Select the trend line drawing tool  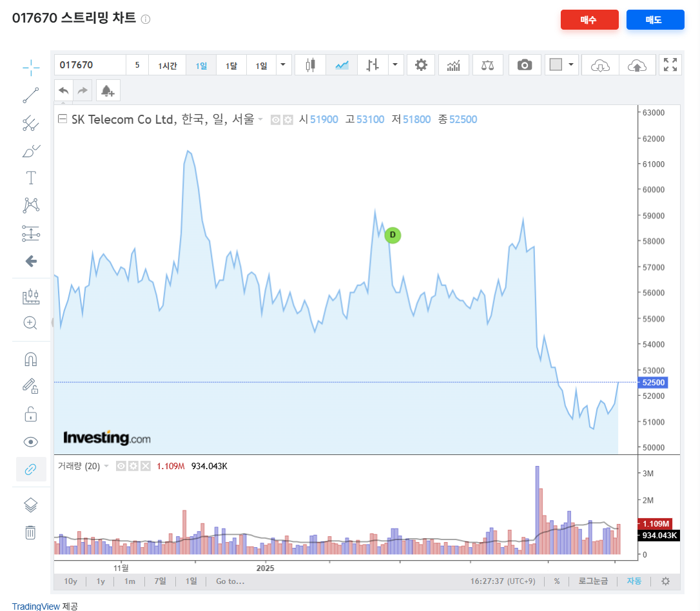pos(30,95)
